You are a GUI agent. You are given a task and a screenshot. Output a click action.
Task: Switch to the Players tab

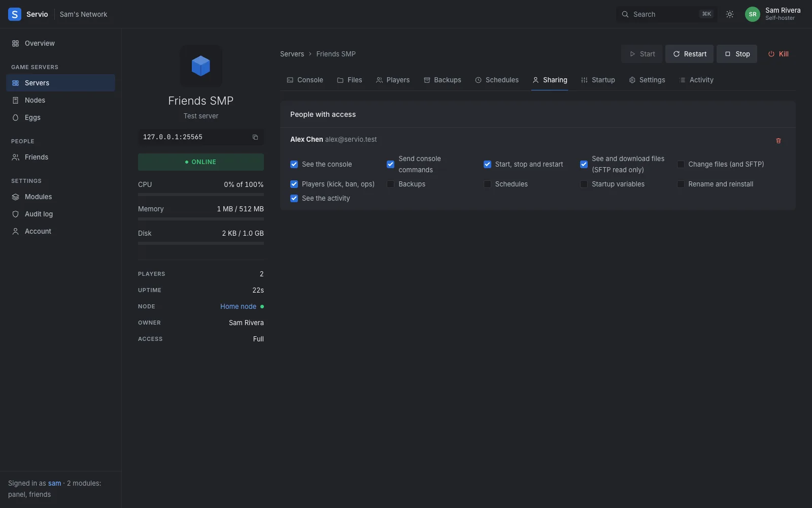[393, 80]
